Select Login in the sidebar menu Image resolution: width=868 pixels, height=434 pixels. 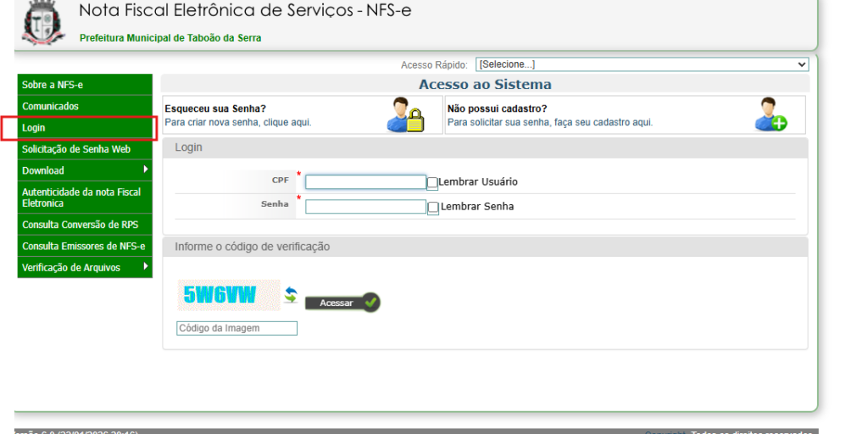[34, 128]
